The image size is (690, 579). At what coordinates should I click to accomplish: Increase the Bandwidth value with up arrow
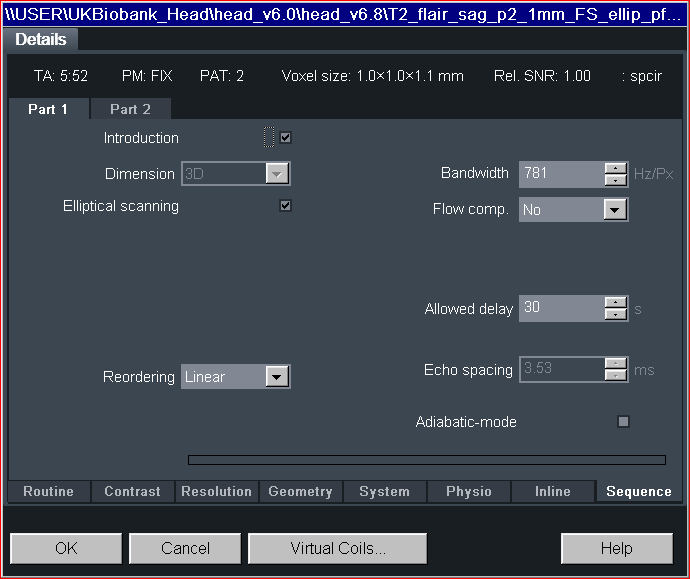click(x=616, y=168)
